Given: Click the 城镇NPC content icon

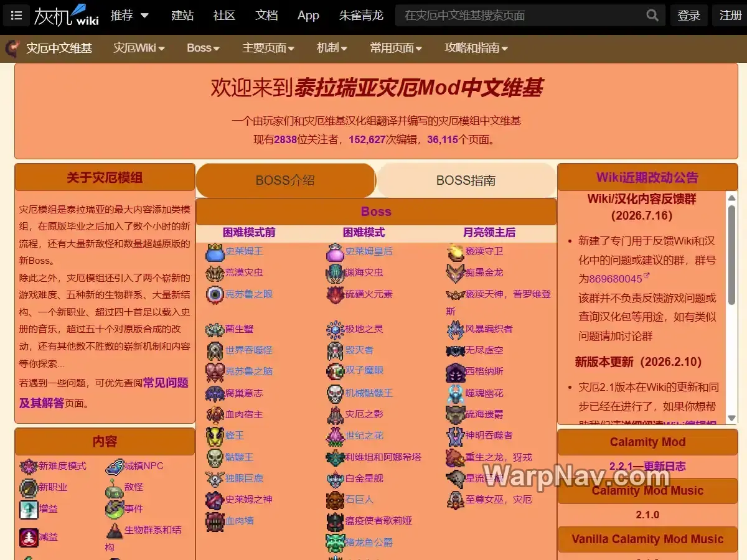Looking at the screenshot, I should pyautogui.click(x=115, y=466).
